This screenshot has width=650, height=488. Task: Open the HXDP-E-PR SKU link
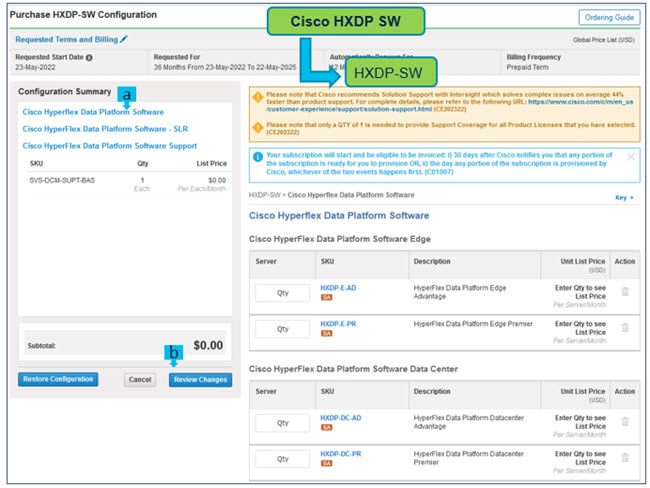338,324
